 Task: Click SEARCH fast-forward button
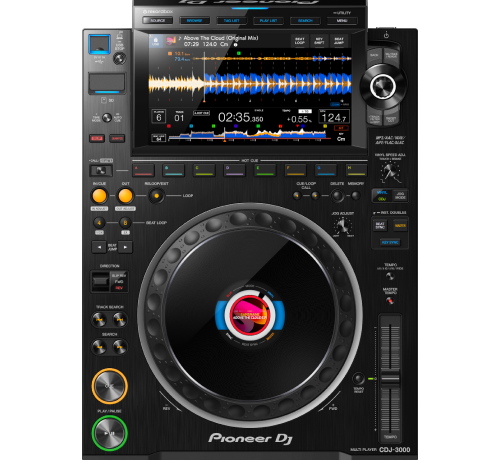coord(120,347)
